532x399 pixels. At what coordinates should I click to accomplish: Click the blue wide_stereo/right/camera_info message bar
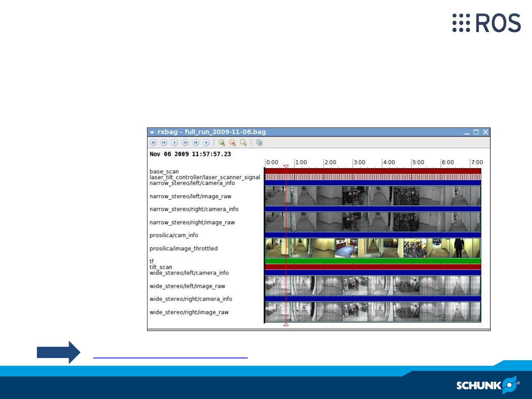(373, 299)
